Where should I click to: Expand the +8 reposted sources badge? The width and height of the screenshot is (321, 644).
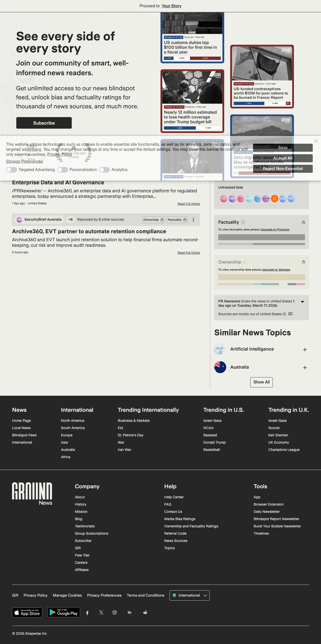click(x=70, y=220)
